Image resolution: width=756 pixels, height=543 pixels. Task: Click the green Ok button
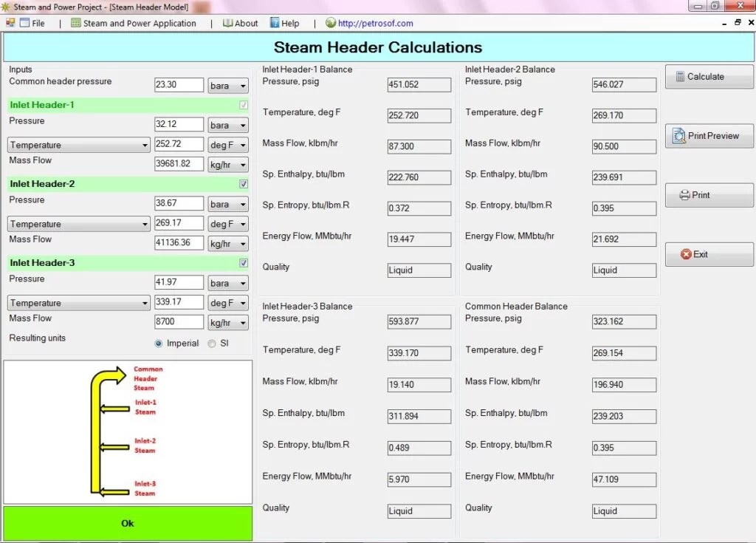(127, 522)
